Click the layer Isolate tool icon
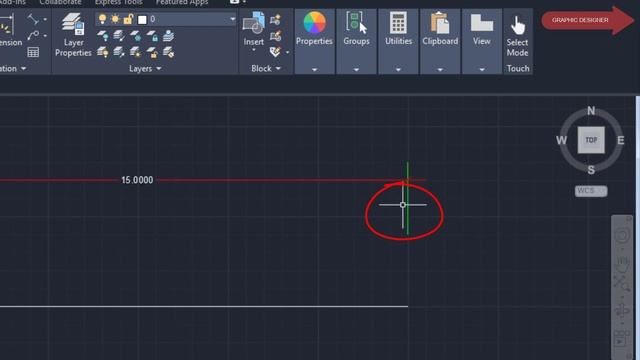This screenshot has width=640, height=360. pyautogui.click(x=119, y=36)
